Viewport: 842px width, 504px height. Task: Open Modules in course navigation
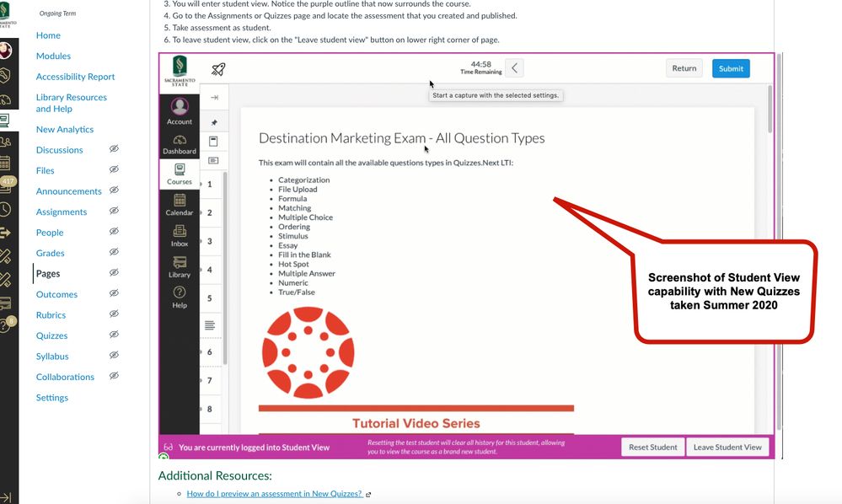[53, 56]
